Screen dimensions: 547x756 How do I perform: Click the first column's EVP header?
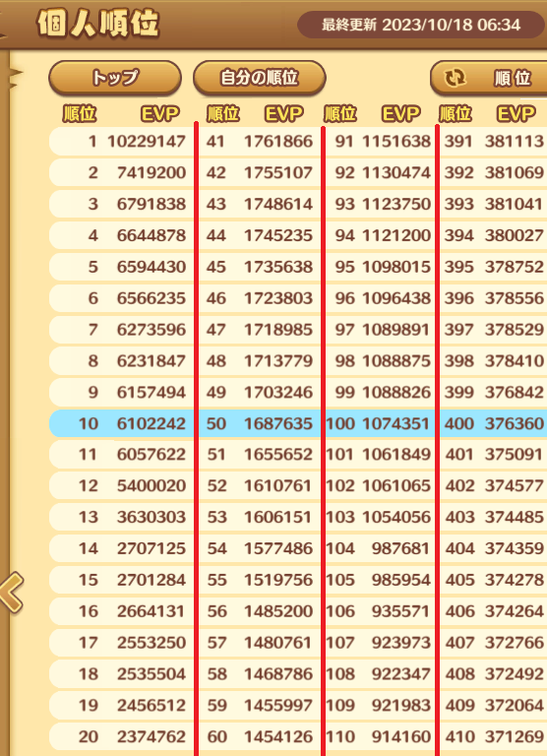(x=160, y=114)
